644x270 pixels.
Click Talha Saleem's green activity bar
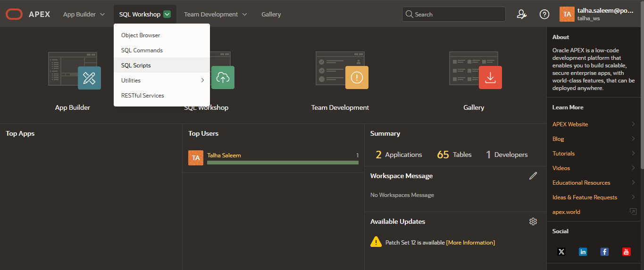tap(283, 163)
